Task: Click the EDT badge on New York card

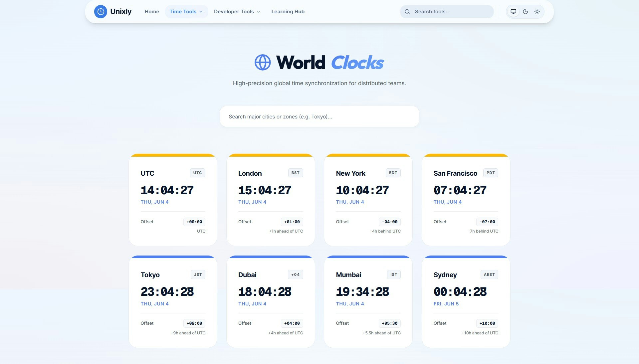Action: (x=393, y=173)
